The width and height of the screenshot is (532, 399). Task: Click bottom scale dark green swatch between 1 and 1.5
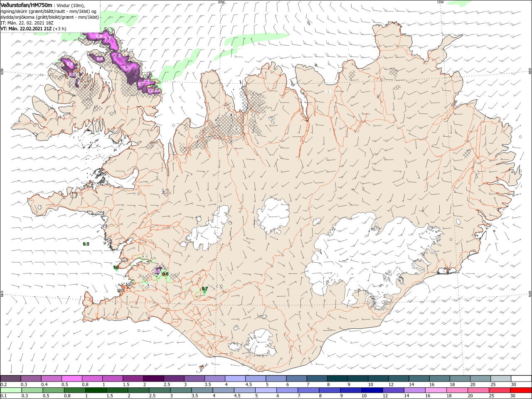tap(96, 390)
